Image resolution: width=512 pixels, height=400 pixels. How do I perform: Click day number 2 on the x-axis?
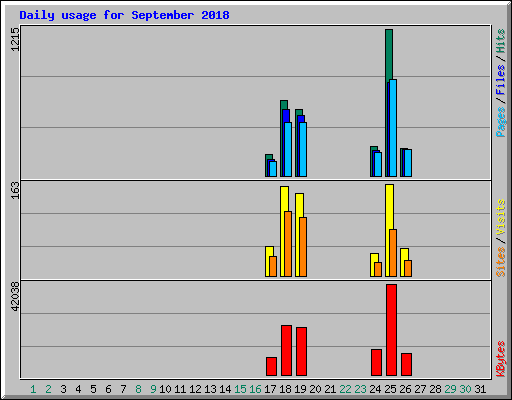[x=48, y=389]
